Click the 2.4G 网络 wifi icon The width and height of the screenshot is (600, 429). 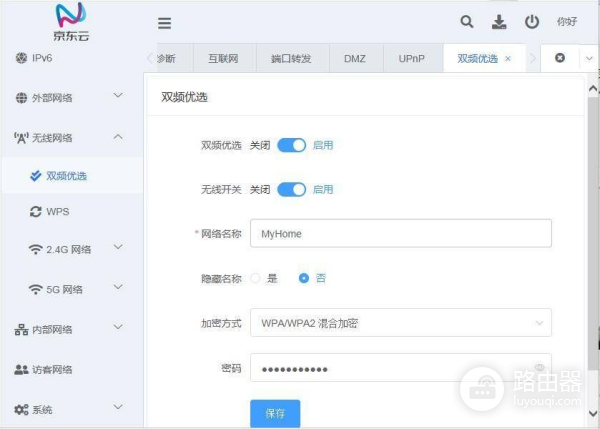click(36, 250)
